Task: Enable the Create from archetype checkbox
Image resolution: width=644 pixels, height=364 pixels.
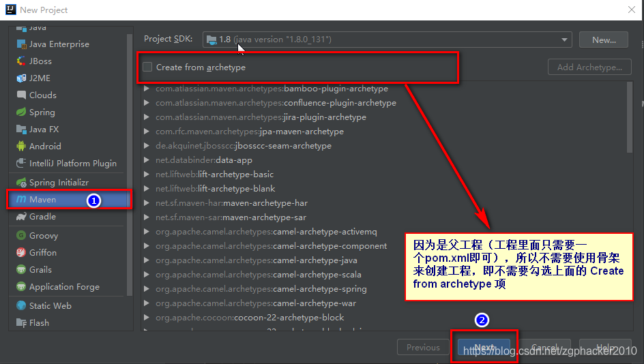Action: click(147, 67)
